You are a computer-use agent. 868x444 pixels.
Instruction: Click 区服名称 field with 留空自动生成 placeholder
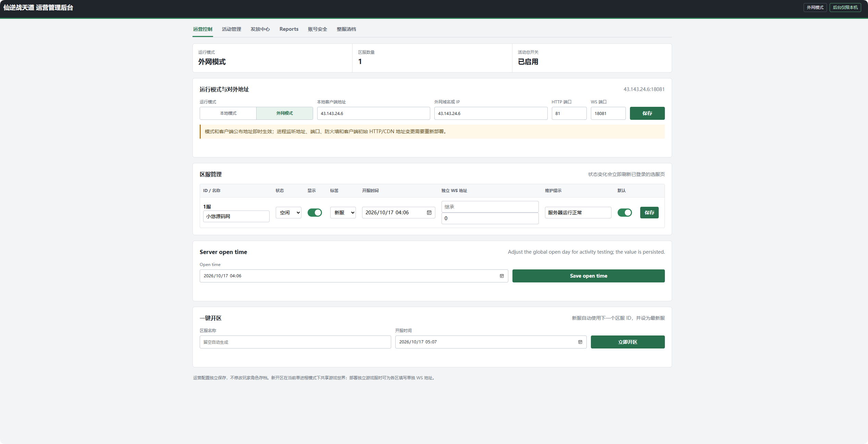coord(295,342)
